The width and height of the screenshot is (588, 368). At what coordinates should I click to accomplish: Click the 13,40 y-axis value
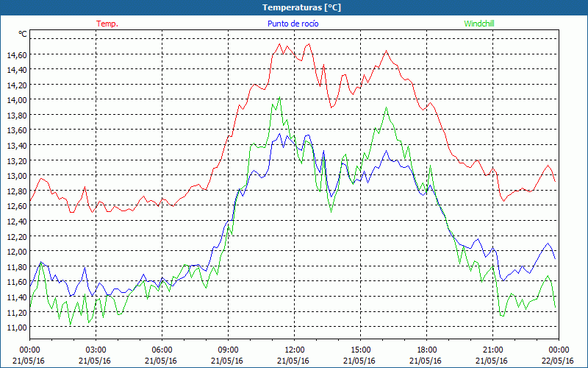[17, 146]
